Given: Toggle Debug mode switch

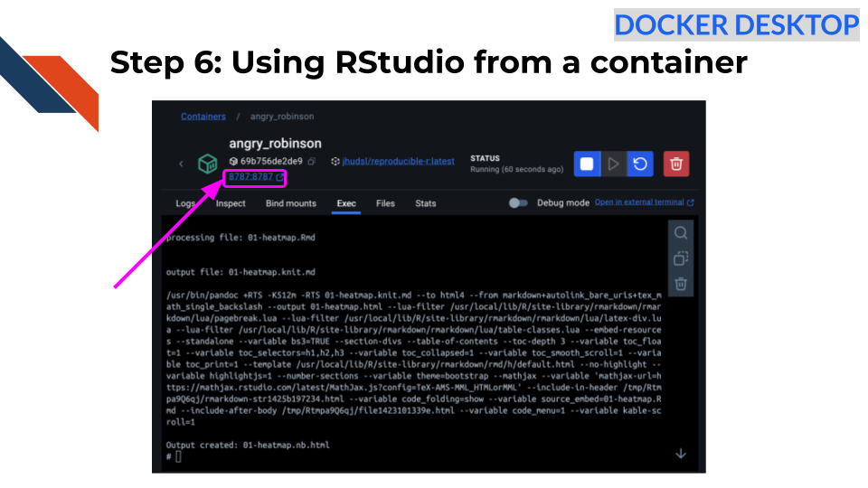Looking at the screenshot, I should click(x=518, y=203).
